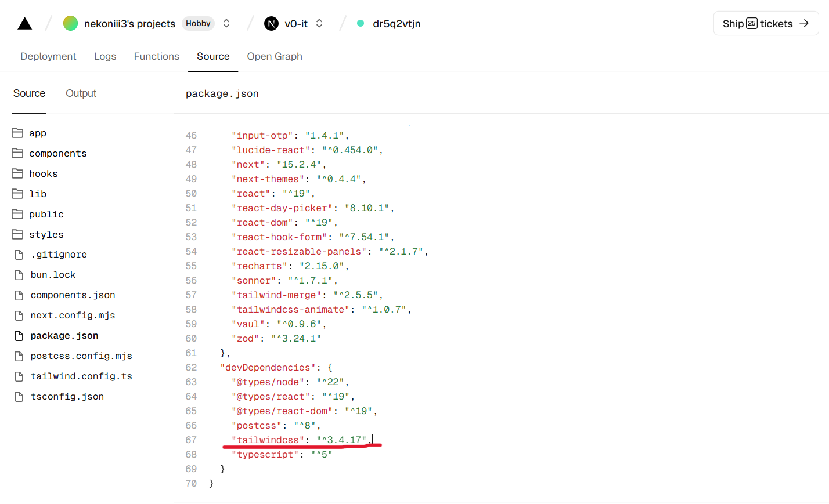Click the "@types/node" key
The width and height of the screenshot is (829, 504).
click(268, 382)
